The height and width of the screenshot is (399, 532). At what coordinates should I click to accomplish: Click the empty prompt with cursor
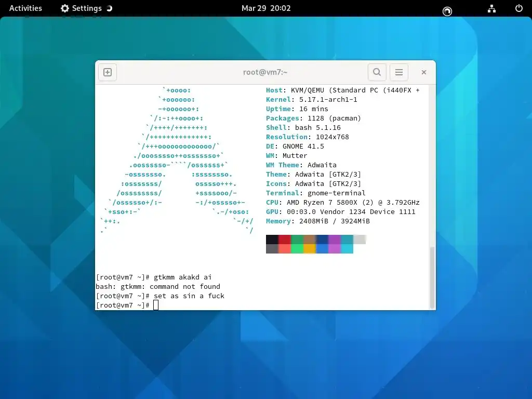click(x=127, y=305)
